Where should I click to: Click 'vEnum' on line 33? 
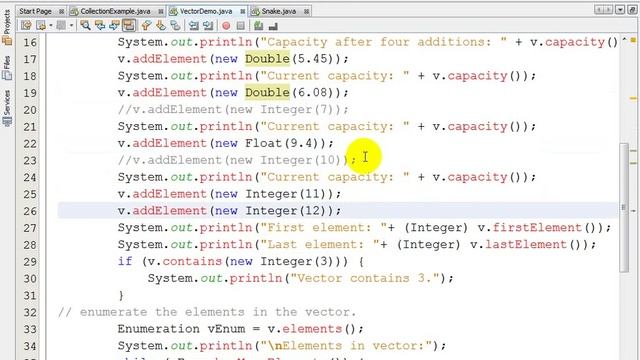click(226, 329)
